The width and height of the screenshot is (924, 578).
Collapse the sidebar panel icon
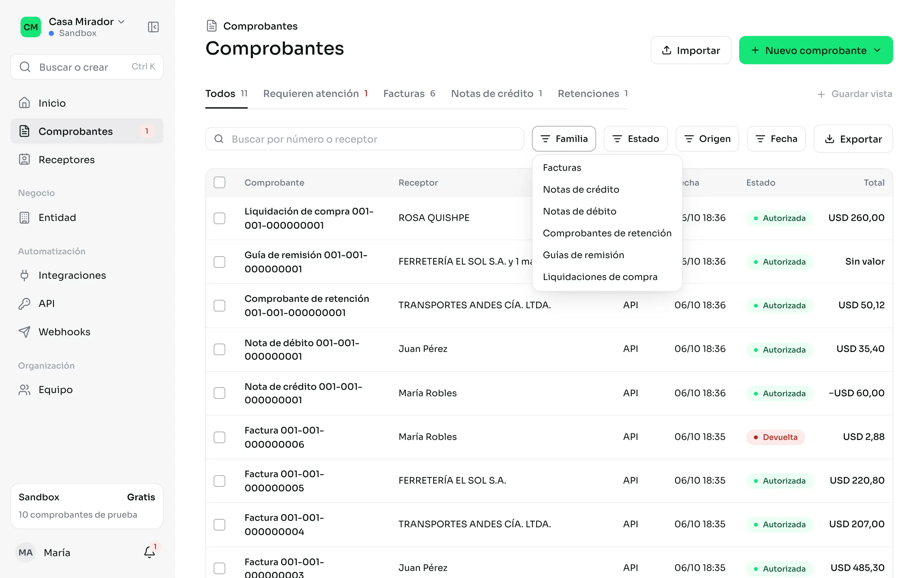[x=153, y=27]
